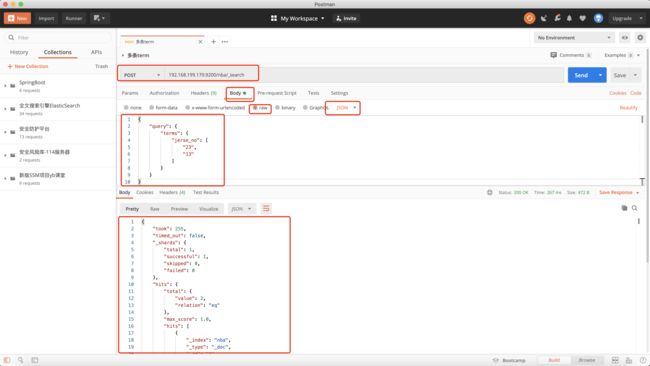
Task: Switch to response Cookies tab
Action: [145, 192]
